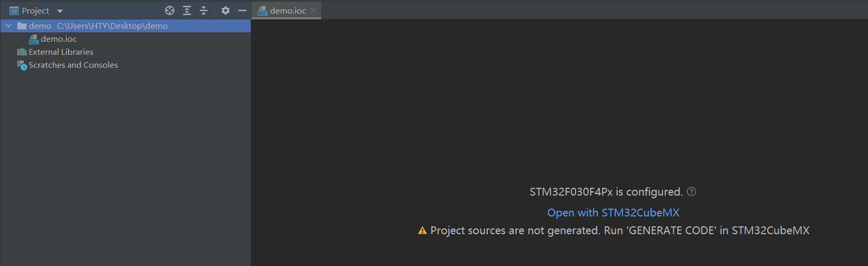Click the Project panel title label
The width and height of the screenshot is (868, 266).
tap(35, 11)
